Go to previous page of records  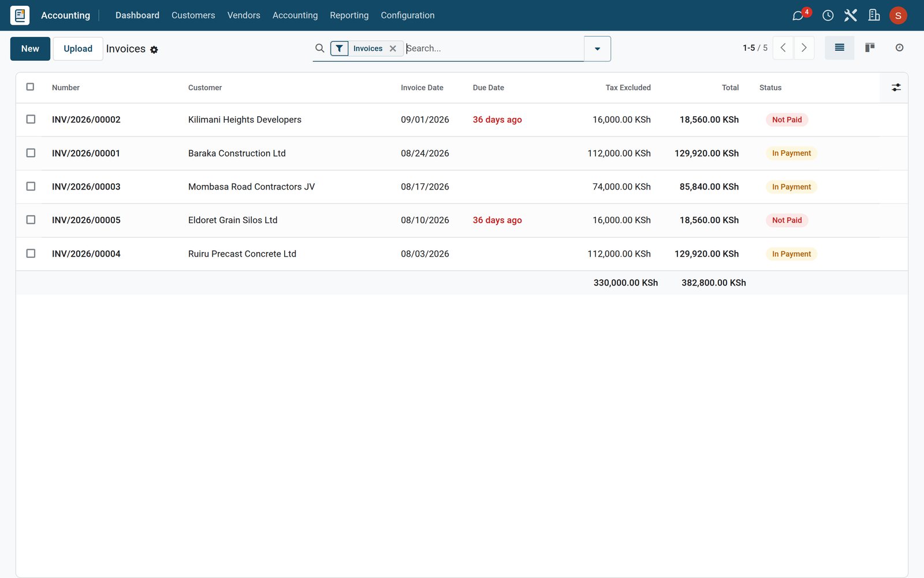pos(783,48)
